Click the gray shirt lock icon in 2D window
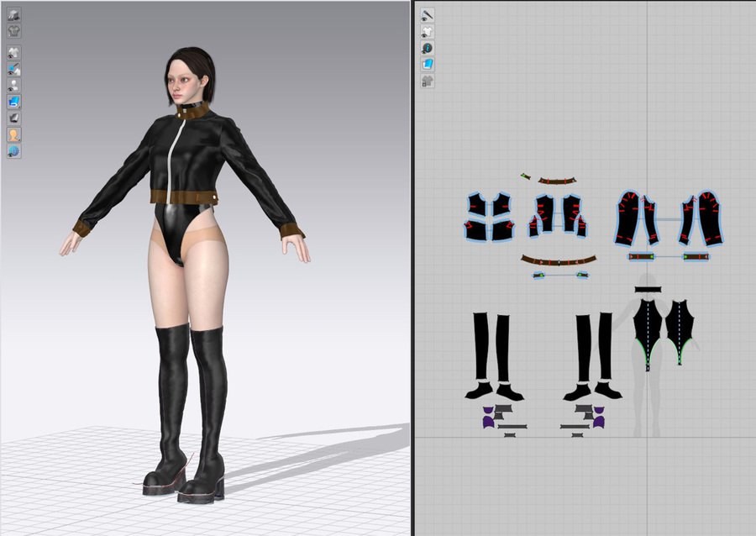The height and width of the screenshot is (536, 756). point(428,81)
